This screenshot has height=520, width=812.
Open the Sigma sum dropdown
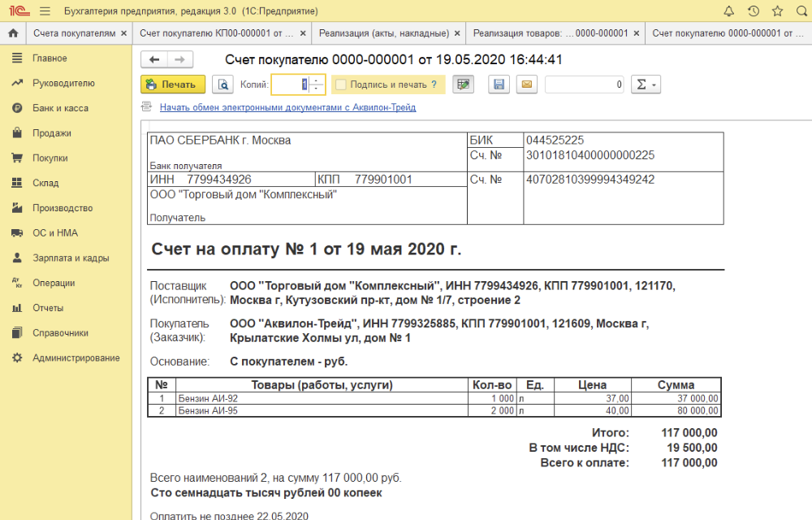pos(646,84)
